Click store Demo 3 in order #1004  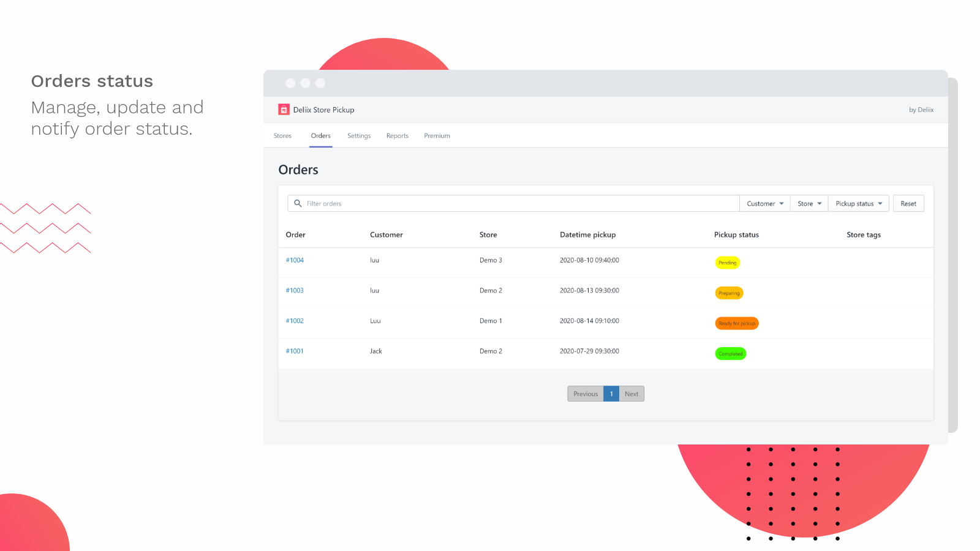coord(491,260)
